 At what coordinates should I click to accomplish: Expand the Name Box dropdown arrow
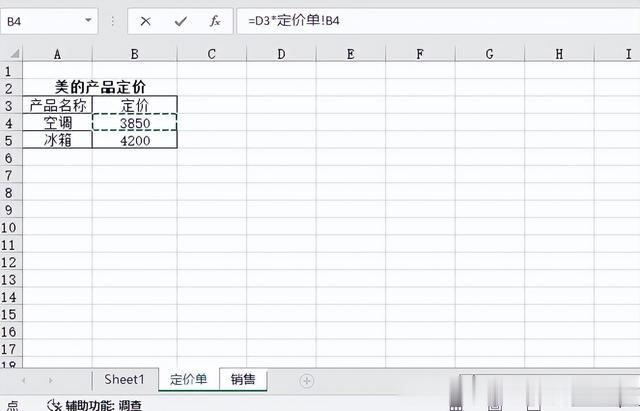click(88, 20)
